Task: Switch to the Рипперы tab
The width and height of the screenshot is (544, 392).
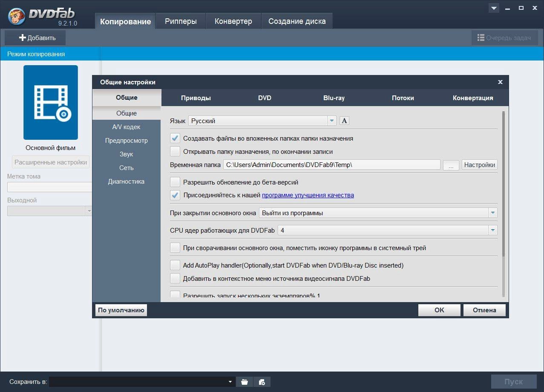Action: 181,21
